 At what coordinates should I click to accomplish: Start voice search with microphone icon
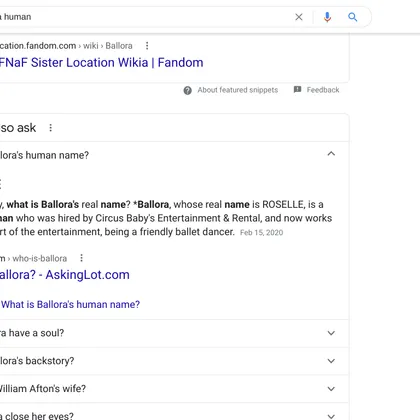[327, 17]
